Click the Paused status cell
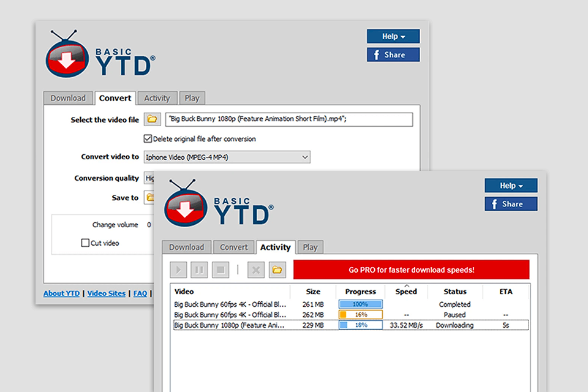This screenshot has width=588, height=392. coord(454,315)
